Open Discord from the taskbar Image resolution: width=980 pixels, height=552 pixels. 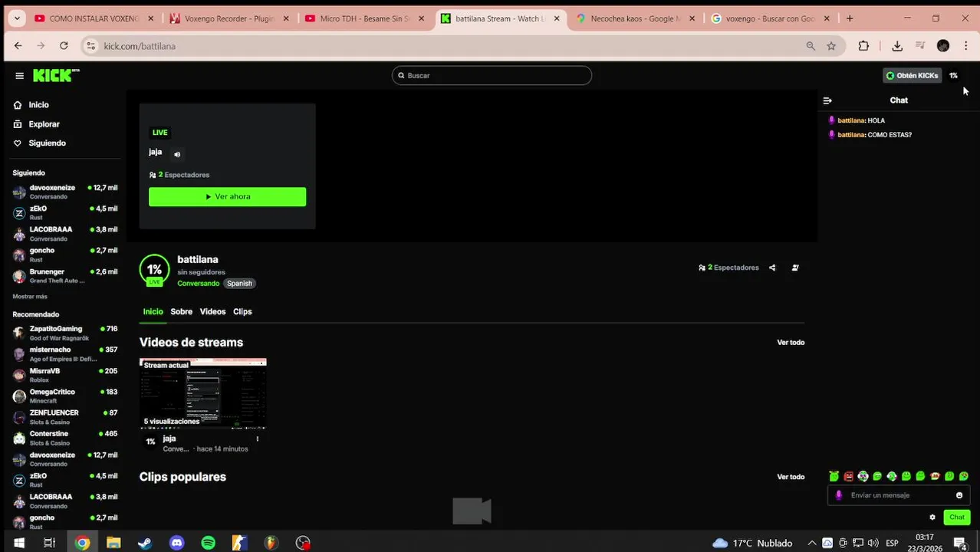[176, 543]
